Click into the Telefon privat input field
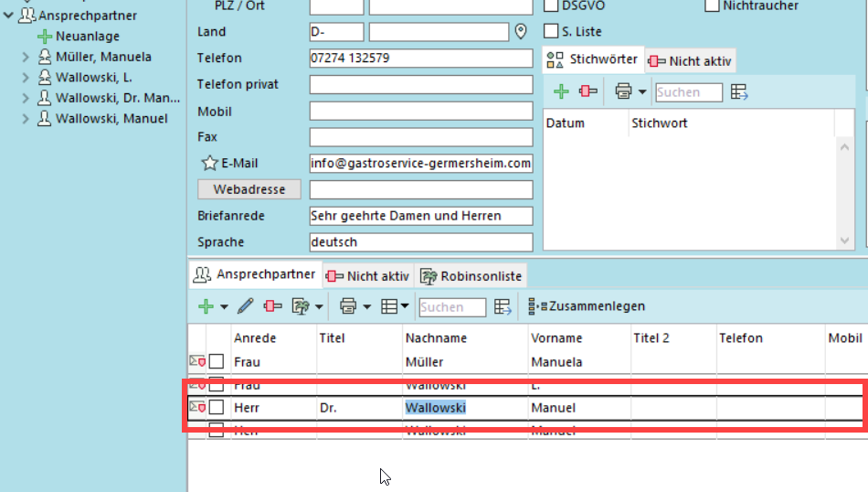The image size is (868, 492). (420, 85)
